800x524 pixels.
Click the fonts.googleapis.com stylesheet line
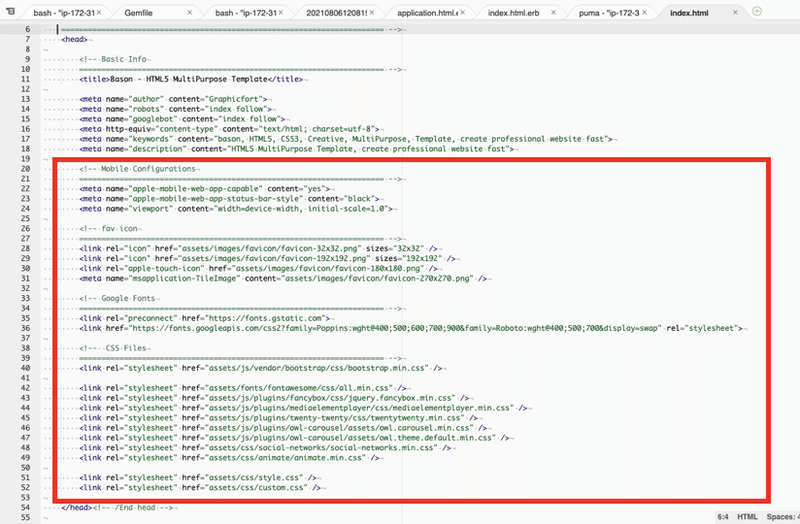(411, 328)
